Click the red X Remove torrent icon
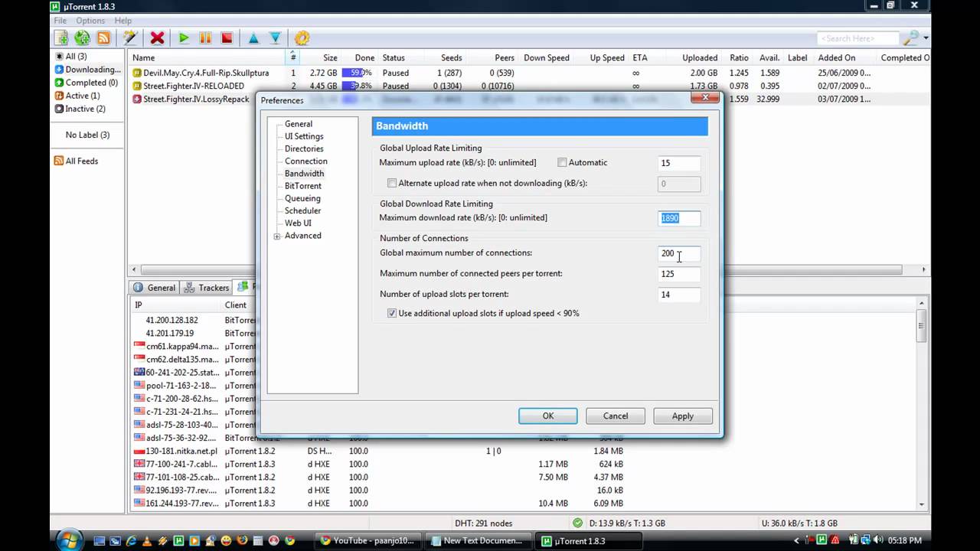 click(157, 37)
